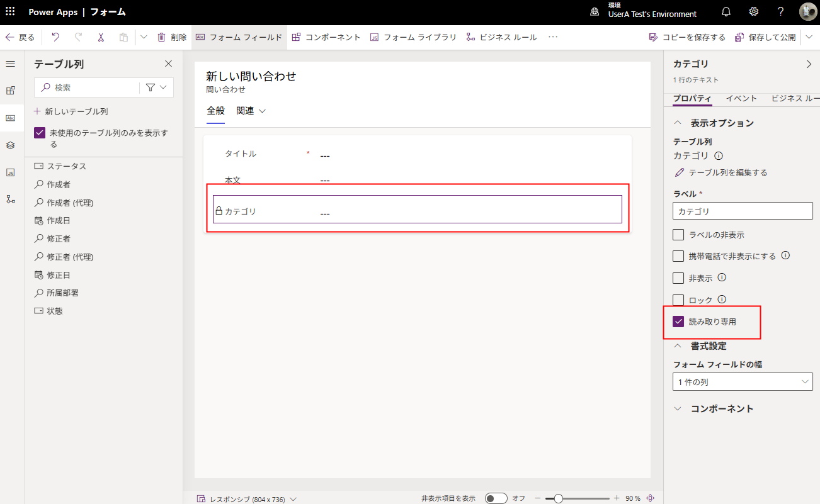Switch to the イベント tab
The height and width of the screenshot is (504, 820).
(x=741, y=98)
